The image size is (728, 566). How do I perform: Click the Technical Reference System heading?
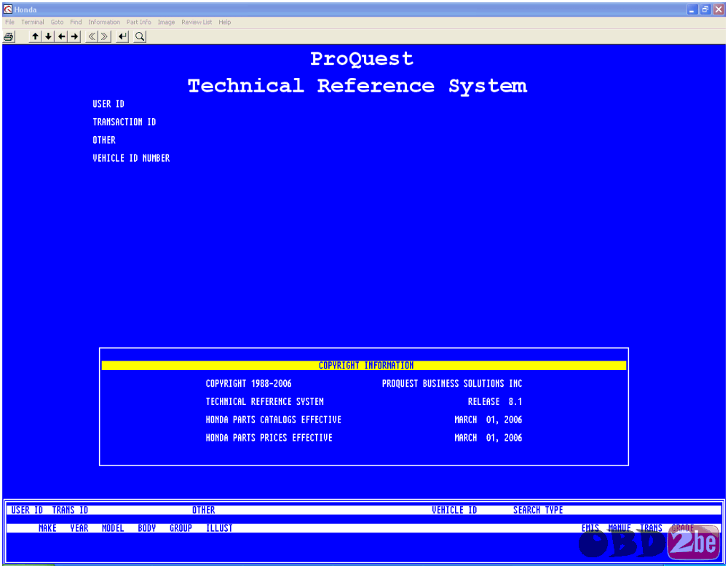357,86
